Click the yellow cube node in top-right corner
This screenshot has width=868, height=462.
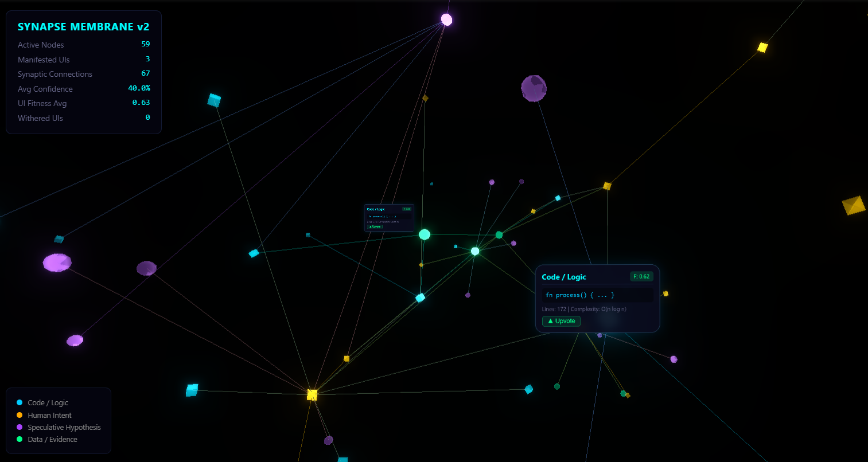762,47
